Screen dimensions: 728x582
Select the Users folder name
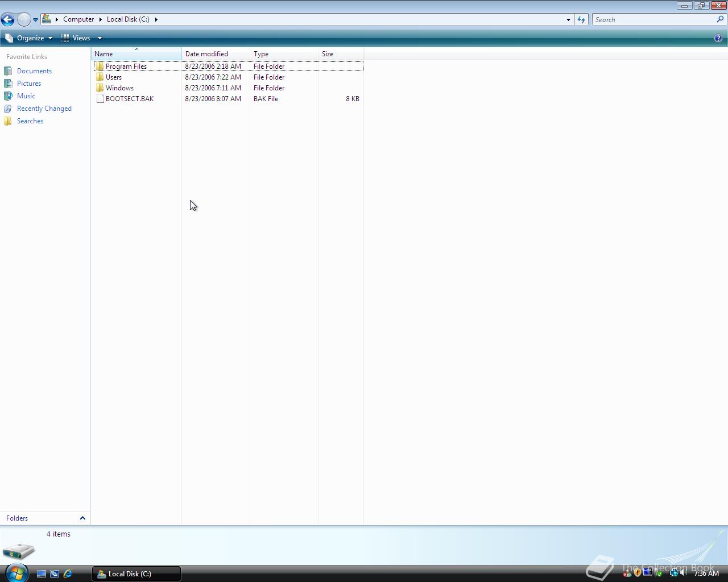tap(114, 77)
